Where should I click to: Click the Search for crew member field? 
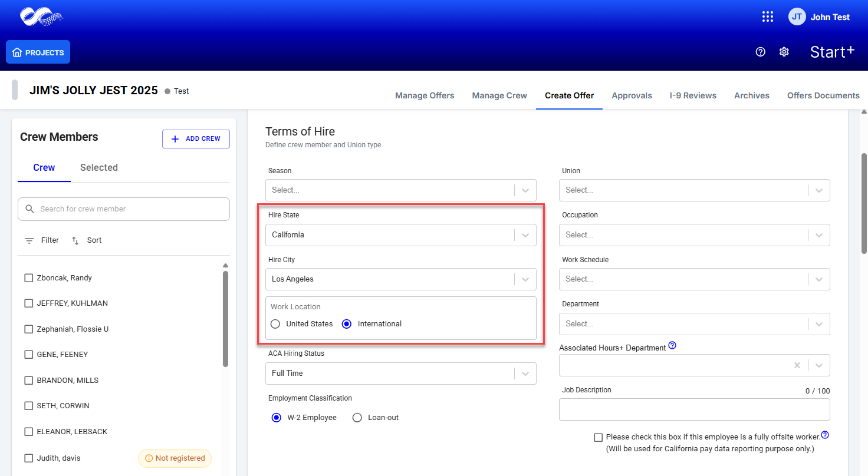[130, 209]
